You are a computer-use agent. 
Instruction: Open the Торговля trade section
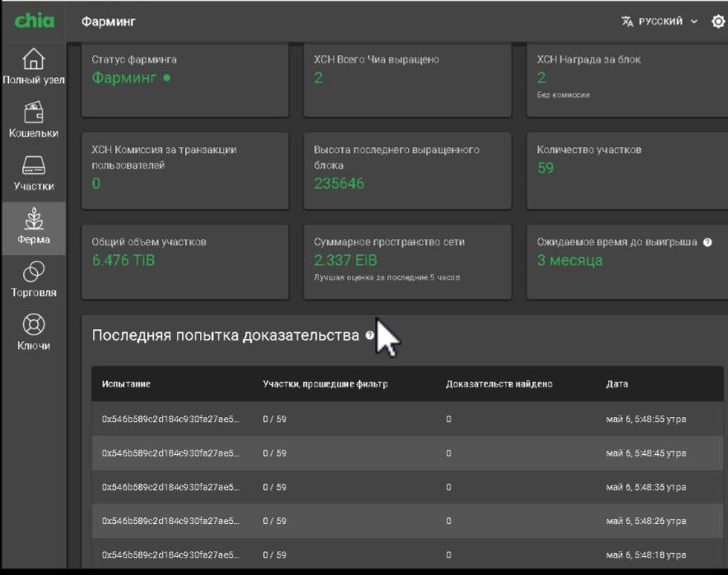[x=34, y=279]
